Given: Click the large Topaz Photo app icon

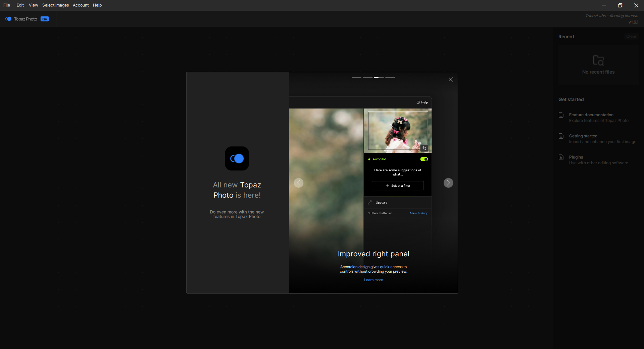Looking at the screenshot, I should [x=237, y=159].
